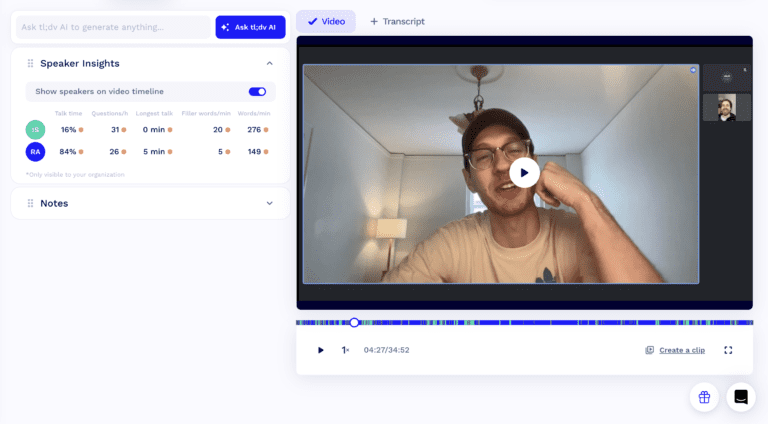The height and width of the screenshot is (424, 768).
Task: Click the 5 min longest talk value
Action: tap(154, 152)
